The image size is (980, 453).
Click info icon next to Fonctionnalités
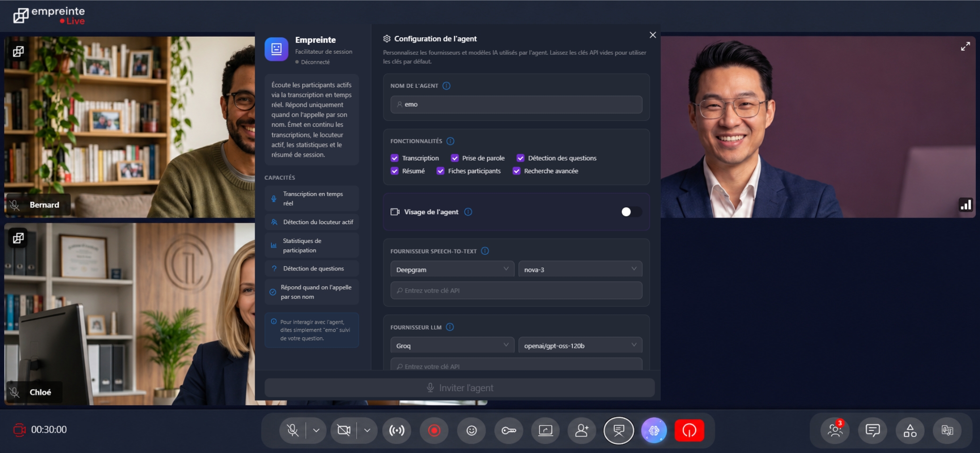[450, 141]
